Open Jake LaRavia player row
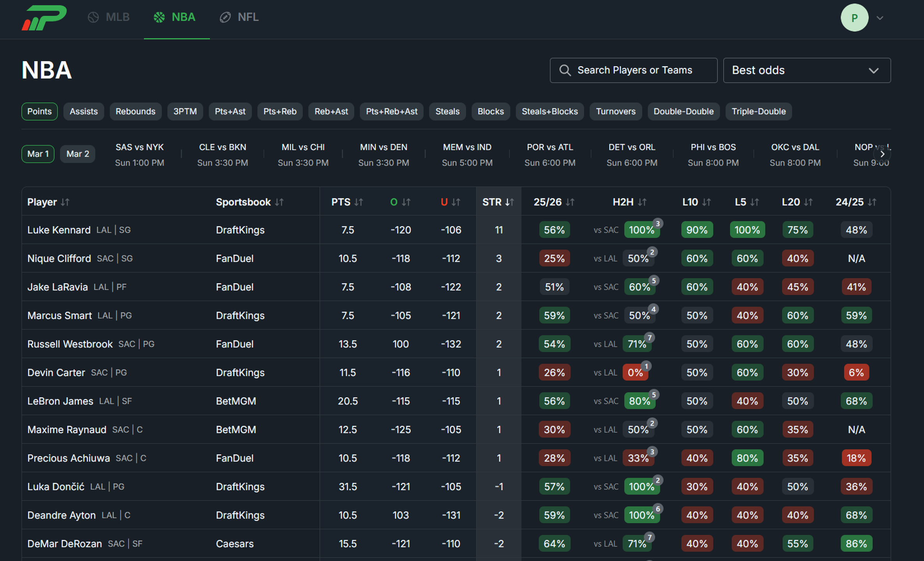 click(x=456, y=287)
